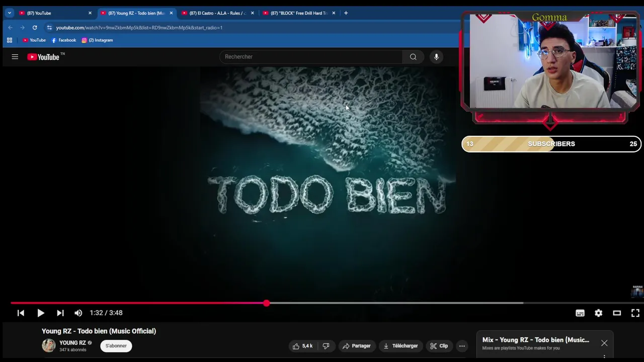The width and height of the screenshot is (644, 362).
Task: Subscribe with the S'abonner button
Action: [x=116, y=346]
